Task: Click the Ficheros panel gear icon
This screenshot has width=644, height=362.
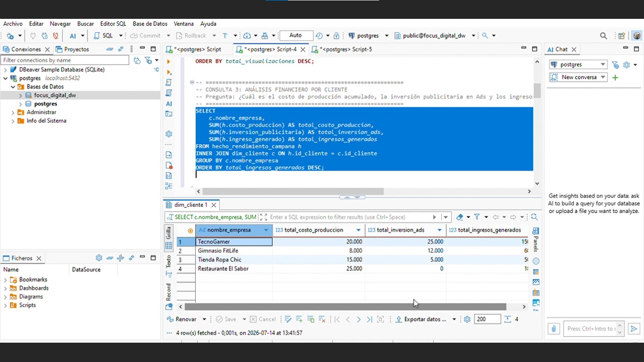Action: coord(99,258)
